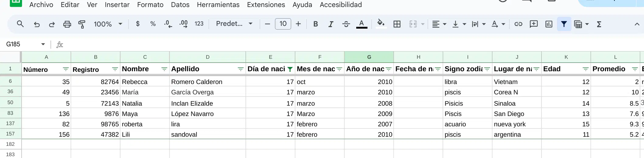Open the Formato menu
This screenshot has width=644, height=158.
(x=150, y=5)
